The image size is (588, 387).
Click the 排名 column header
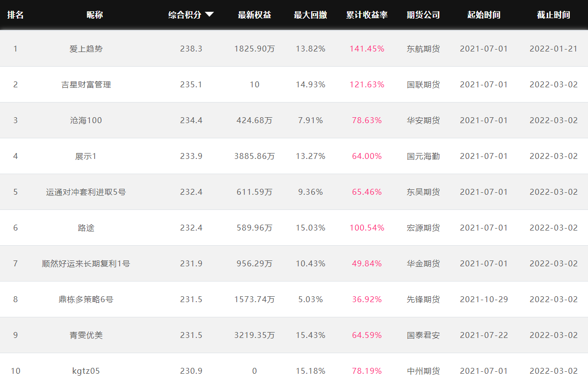coord(15,15)
